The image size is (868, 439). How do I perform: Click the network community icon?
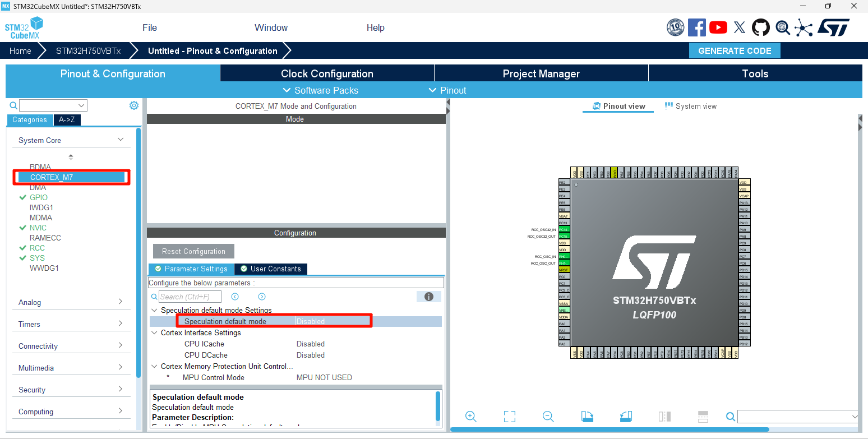pos(804,27)
